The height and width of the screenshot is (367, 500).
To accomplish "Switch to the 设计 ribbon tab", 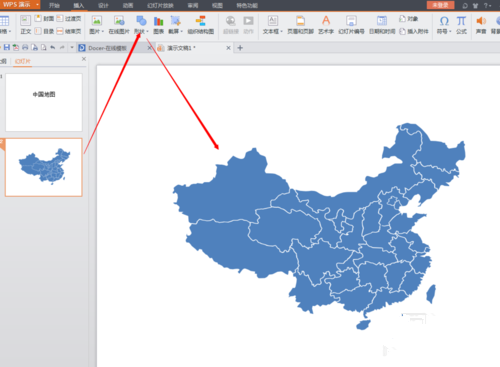I will tap(103, 5).
